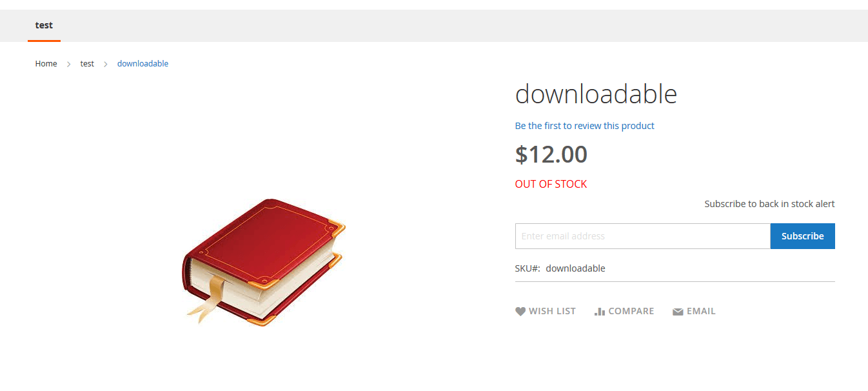
Task: Click the OUT OF STOCK status label
Action: 551,185
